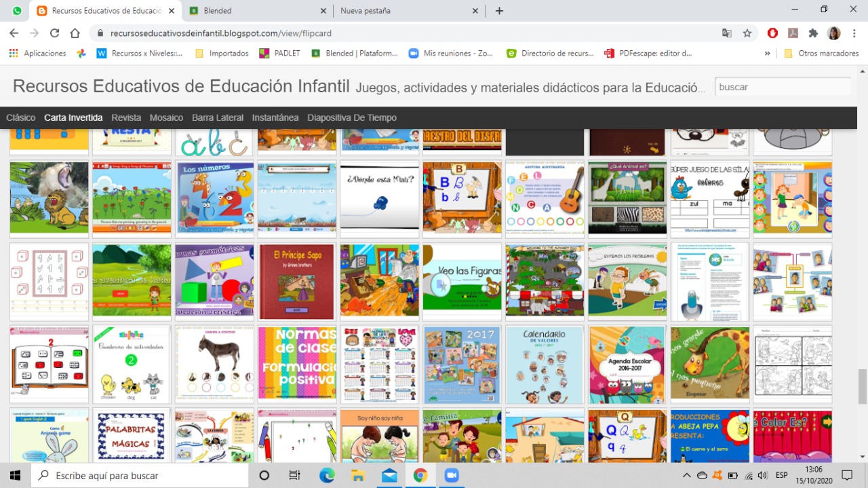Screen dimensions: 868x488
Task: Open the puzzle-piece extensions menu
Action: (x=813, y=33)
